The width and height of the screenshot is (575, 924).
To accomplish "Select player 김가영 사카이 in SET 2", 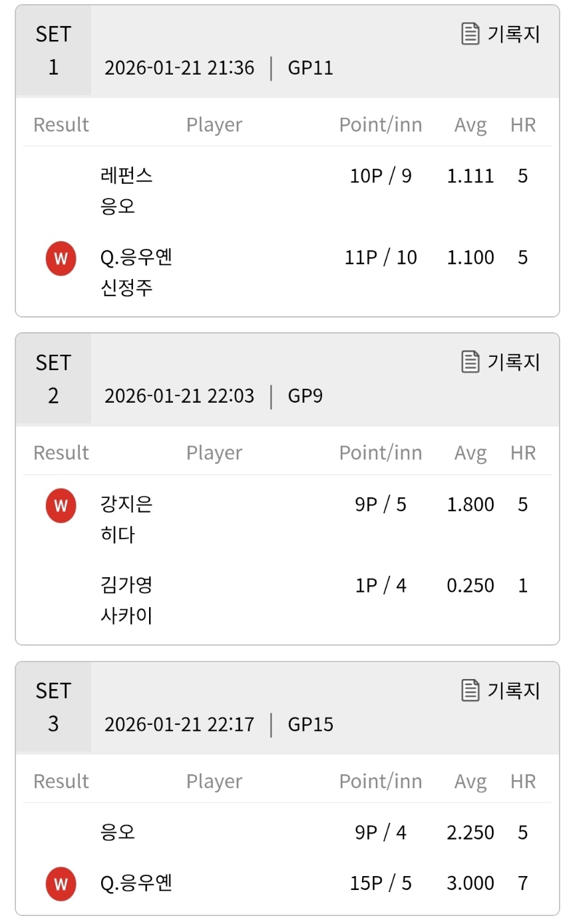I will click(x=126, y=600).
